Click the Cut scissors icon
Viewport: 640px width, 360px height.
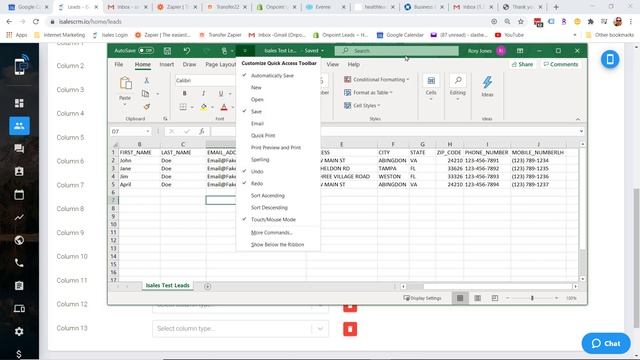coord(146,80)
